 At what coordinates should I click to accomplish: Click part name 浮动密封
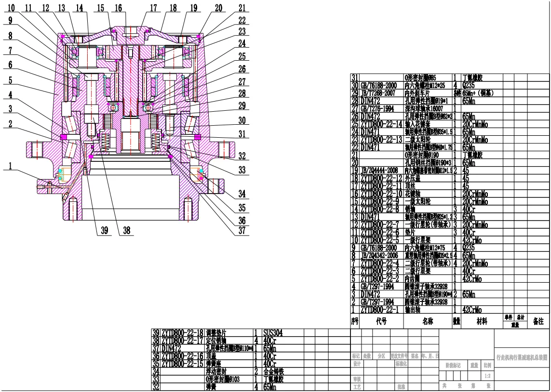pos(216,371)
